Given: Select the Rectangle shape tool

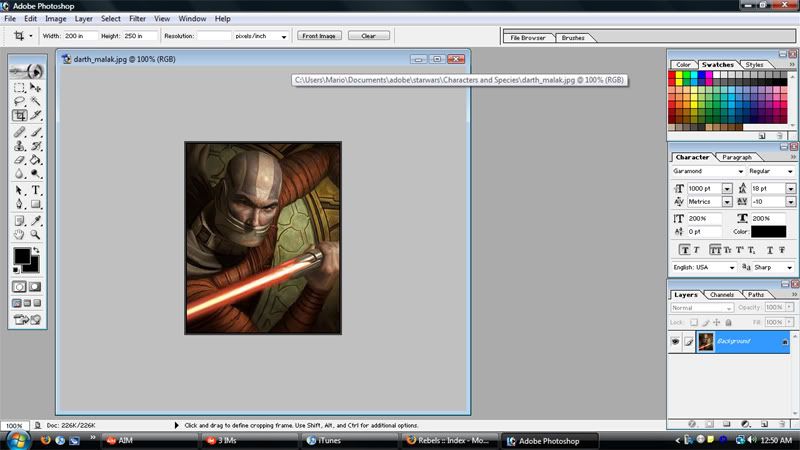Looking at the screenshot, I should click(x=35, y=204).
